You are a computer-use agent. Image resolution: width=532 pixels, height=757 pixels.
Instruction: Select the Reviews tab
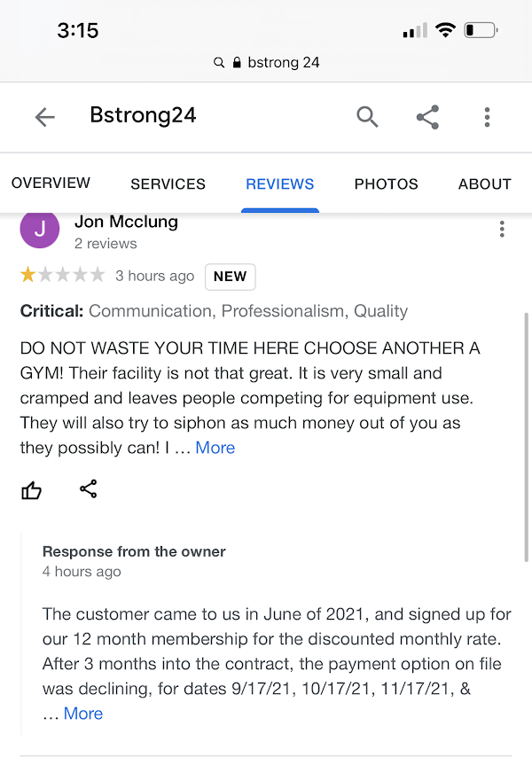coord(279,184)
